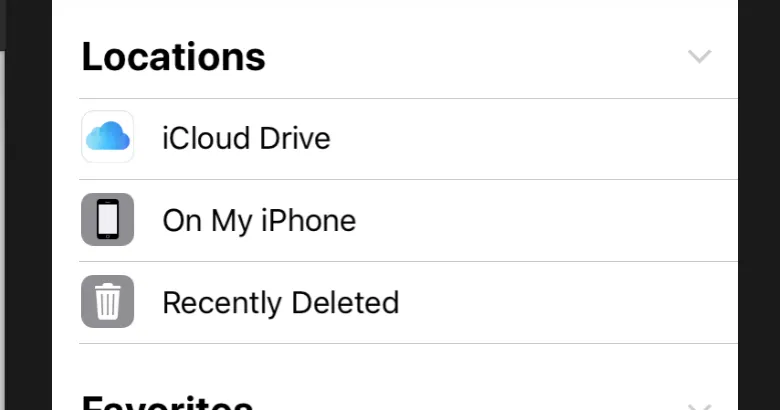
Task: Click the Recently Deleted trash can icon
Action: pos(107,301)
